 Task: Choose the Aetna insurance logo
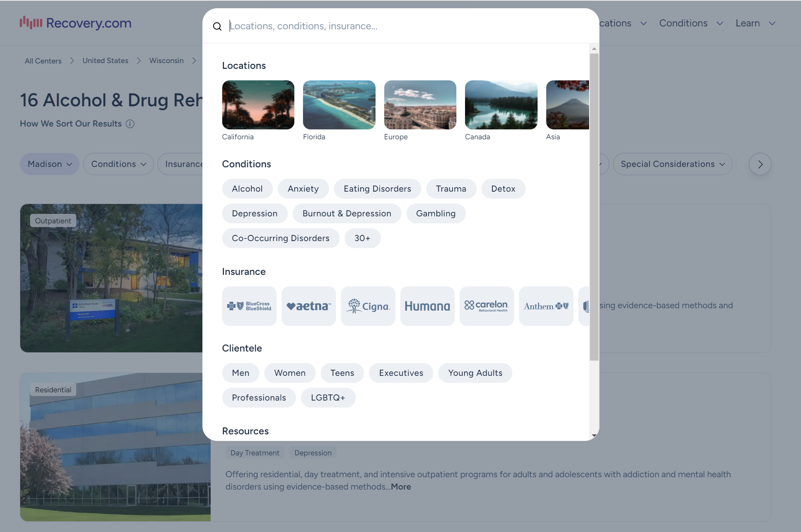309,306
